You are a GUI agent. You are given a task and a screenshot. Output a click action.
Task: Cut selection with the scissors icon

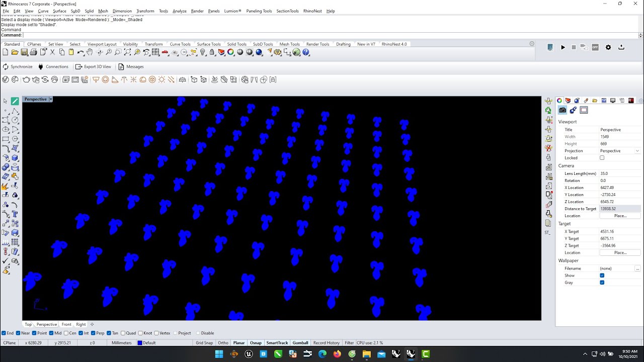tap(52, 52)
